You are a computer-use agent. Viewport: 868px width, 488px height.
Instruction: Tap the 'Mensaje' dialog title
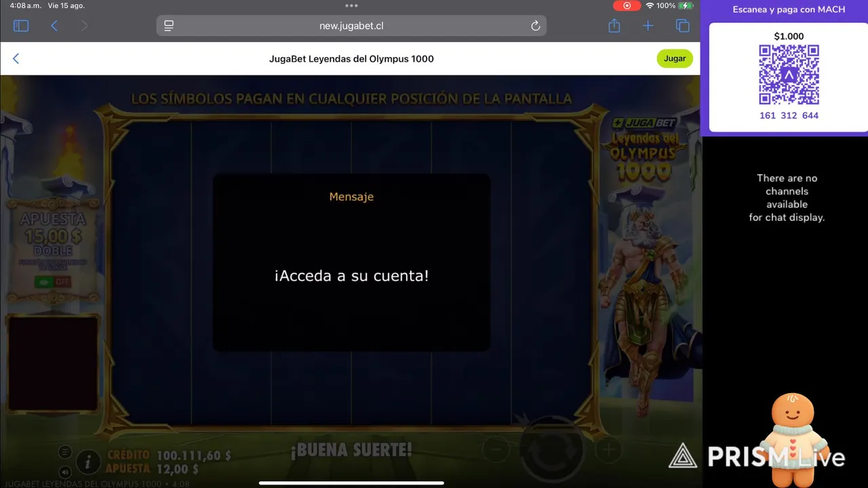pyautogui.click(x=351, y=197)
